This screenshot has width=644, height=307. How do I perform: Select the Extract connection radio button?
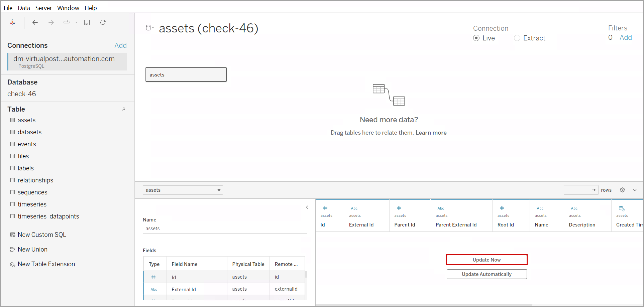pyautogui.click(x=517, y=38)
